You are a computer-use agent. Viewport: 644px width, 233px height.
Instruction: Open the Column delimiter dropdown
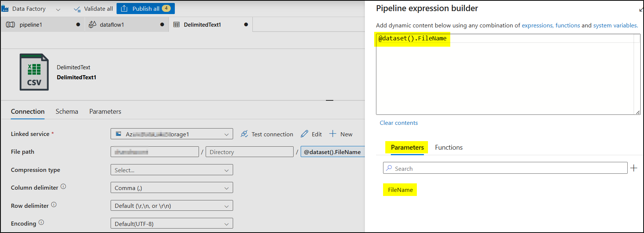click(171, 187)
